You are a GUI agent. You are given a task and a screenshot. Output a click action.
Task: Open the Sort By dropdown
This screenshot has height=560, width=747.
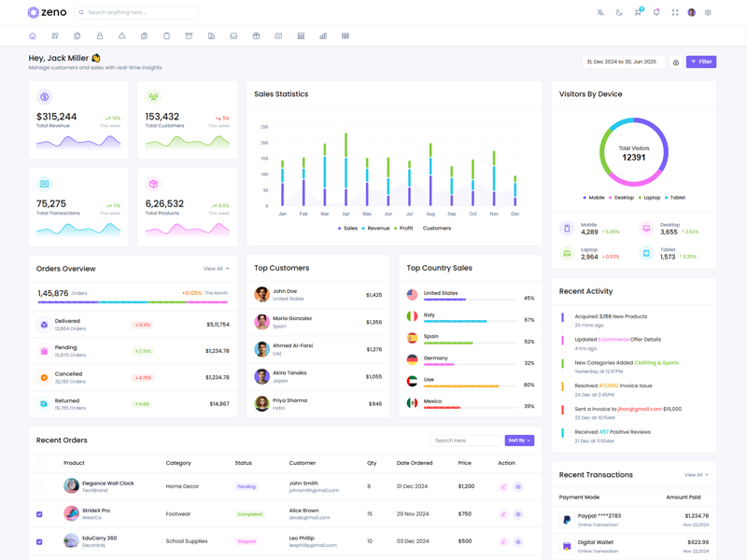pos(519,441)
